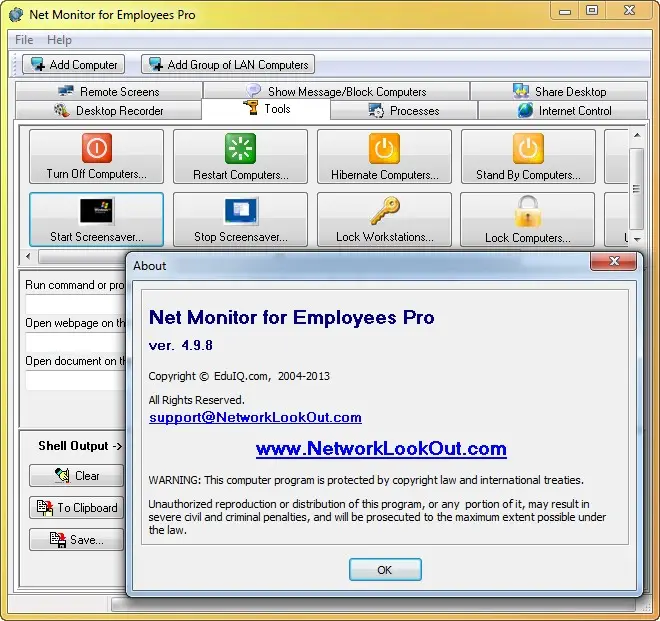Maximize the Net Monitor window
The height and width of the screenshot is (621, 660).
tap(592, 10)
